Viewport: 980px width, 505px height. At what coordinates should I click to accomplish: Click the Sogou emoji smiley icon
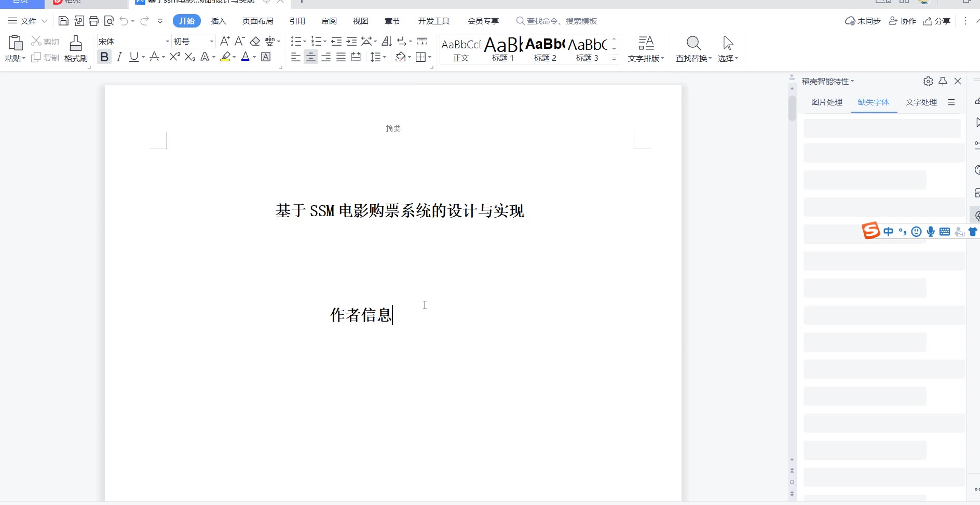click(917, 232)
